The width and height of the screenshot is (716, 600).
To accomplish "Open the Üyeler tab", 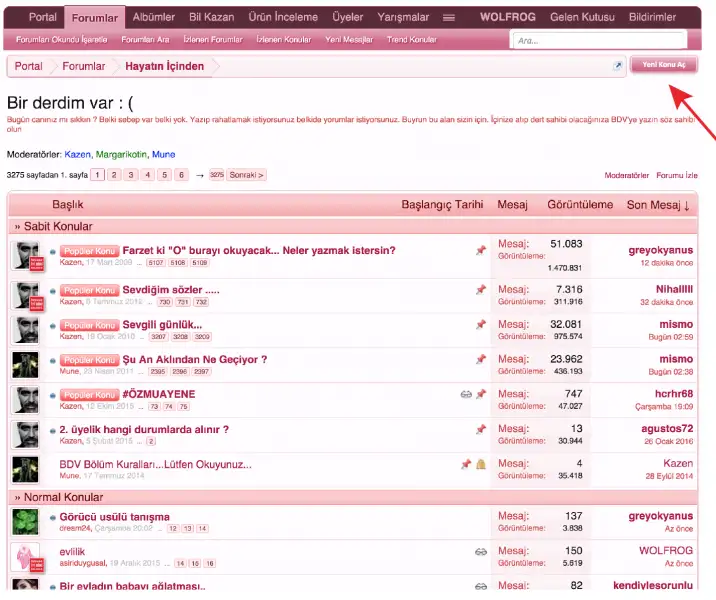I will point(347,17).
